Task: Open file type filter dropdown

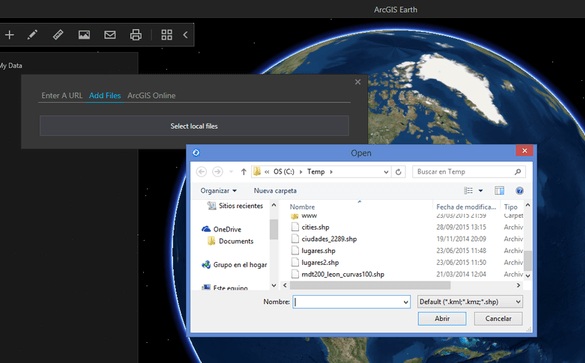Action: [x=470, y=302]
